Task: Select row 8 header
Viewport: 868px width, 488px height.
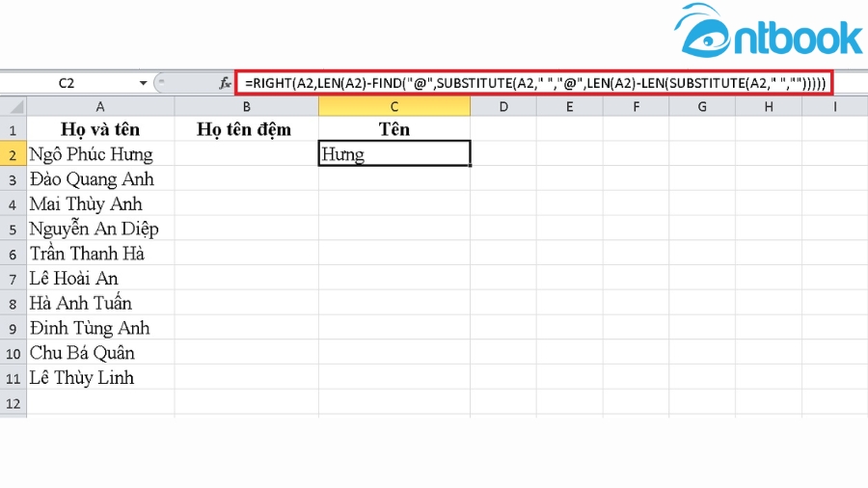Action: coord(14,304)
